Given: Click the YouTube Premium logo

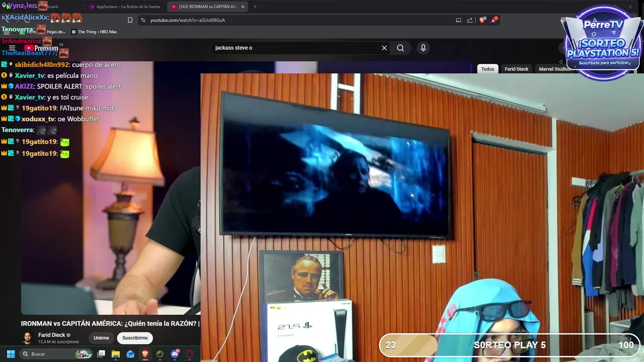Looking at the screenshot, I should [x=41, y=48].
